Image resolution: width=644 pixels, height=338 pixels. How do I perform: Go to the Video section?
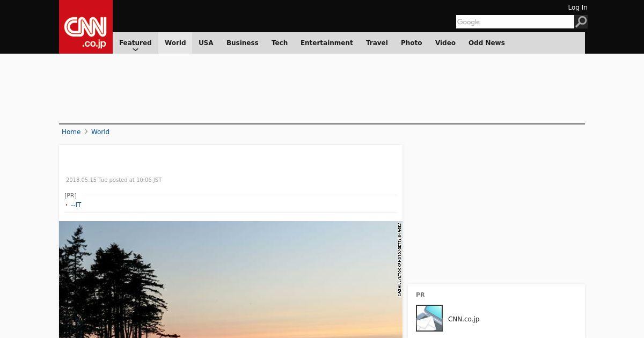[x=445, y=43]
